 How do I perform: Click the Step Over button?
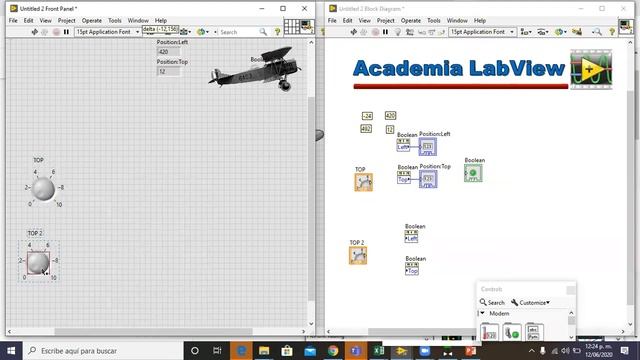[x=431, y=32]
